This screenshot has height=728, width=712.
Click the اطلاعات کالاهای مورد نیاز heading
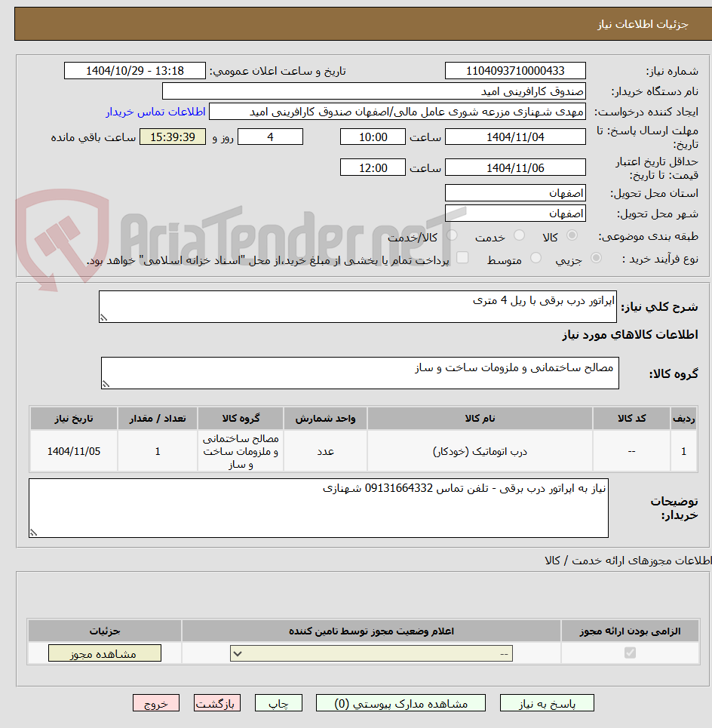coord(631,335)
